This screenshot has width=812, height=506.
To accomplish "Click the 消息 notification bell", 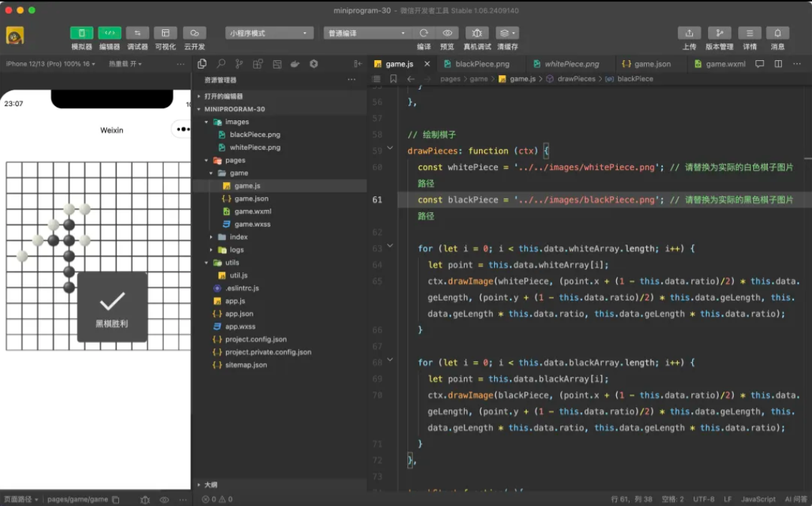I will (778, 33).
